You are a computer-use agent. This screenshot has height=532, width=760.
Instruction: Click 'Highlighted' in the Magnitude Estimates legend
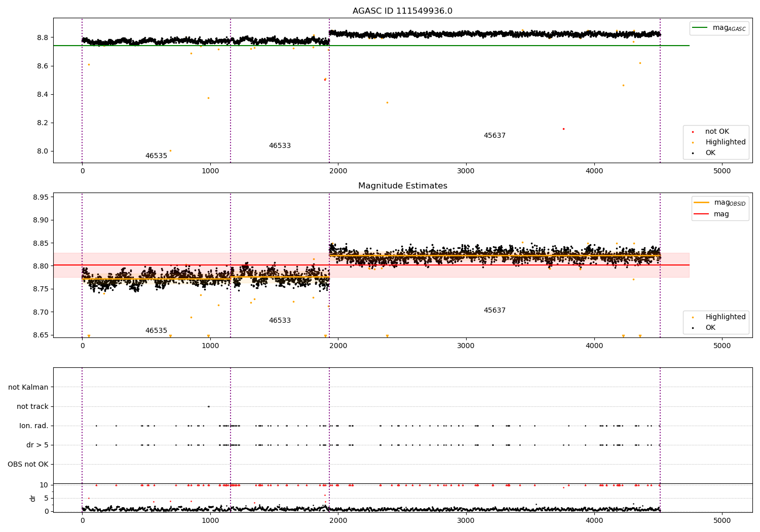click(x=726, y=317)
